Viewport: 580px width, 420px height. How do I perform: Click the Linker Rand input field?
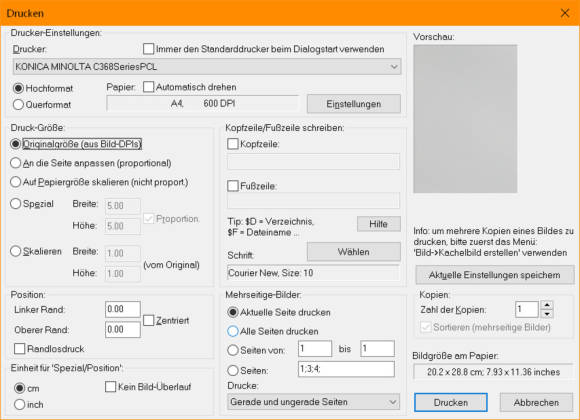[x=123, y=309]
